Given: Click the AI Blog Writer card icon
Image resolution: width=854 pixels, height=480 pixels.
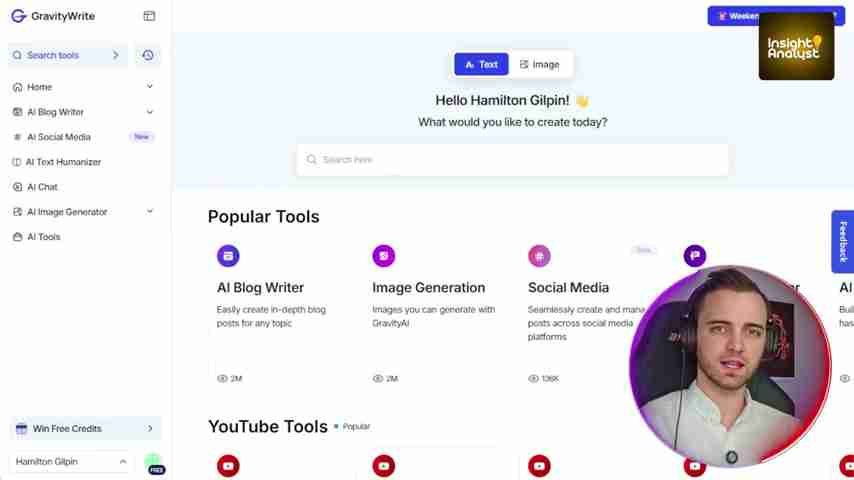Looking at the screenshot, I should [228, 256].
